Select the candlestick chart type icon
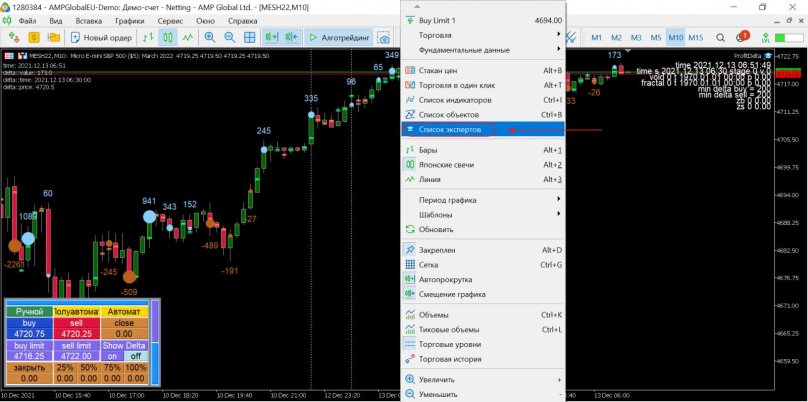This screenshot has width=808, height=402. [169, 38]
